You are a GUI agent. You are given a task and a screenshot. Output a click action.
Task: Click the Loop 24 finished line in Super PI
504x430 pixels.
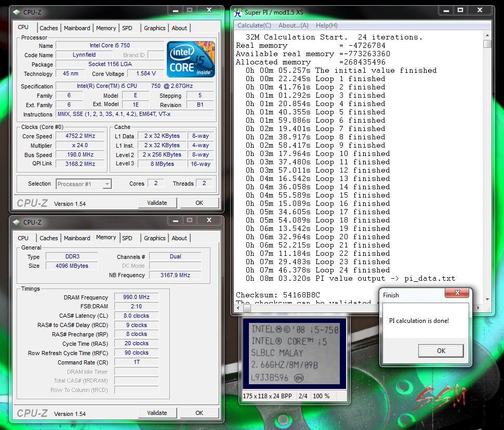[x=317, y=270]
